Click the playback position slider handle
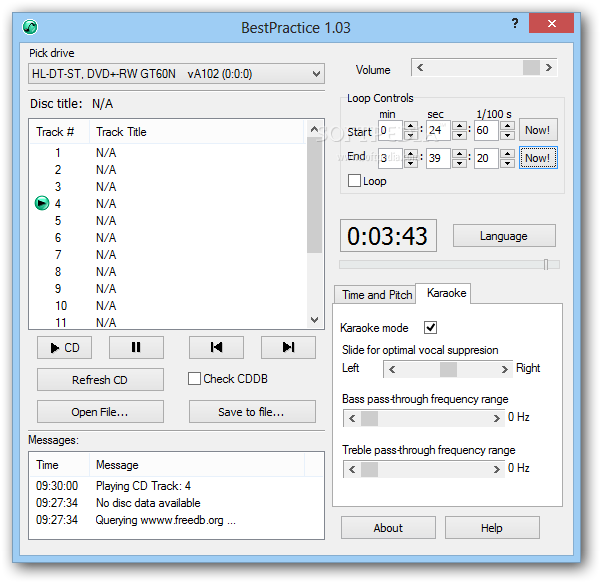This screenshot has width=601, height=583. (546, 264)
